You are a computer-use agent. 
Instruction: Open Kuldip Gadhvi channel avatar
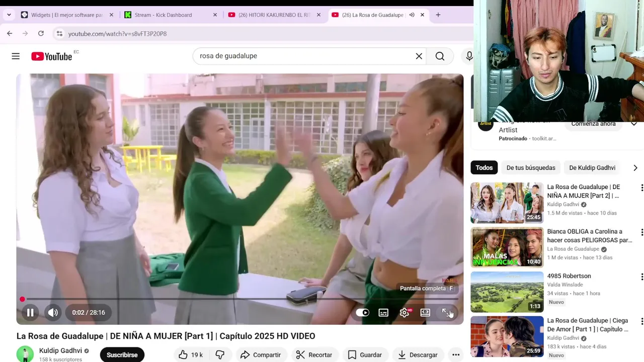pyautogui.click(x=25, y=354)
